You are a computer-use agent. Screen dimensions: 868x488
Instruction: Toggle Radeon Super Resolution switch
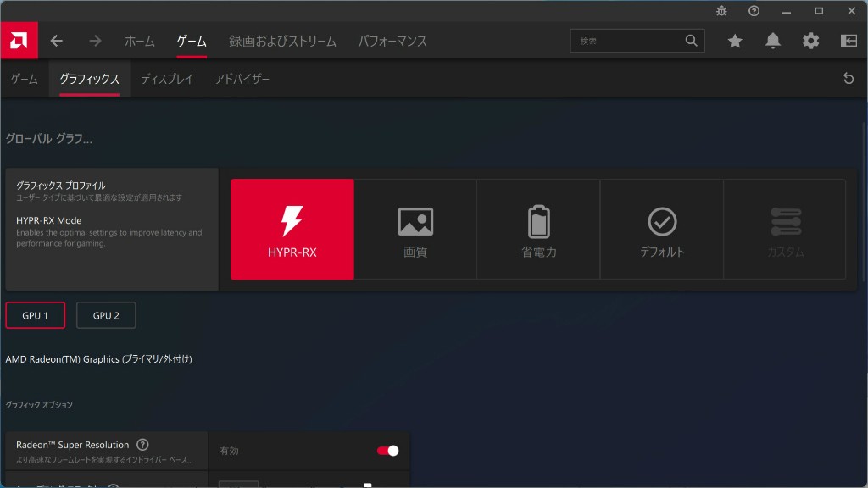387,451
